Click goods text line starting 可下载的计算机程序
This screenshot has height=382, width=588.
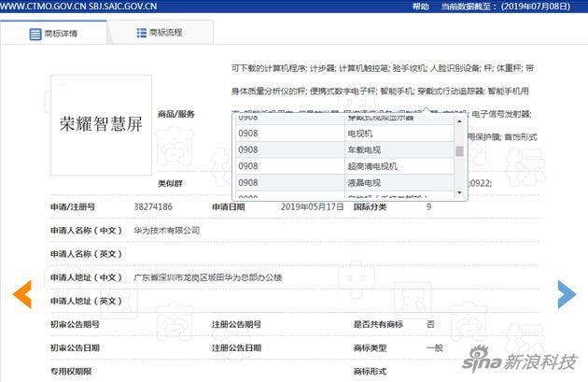click(x=382, y=68)
